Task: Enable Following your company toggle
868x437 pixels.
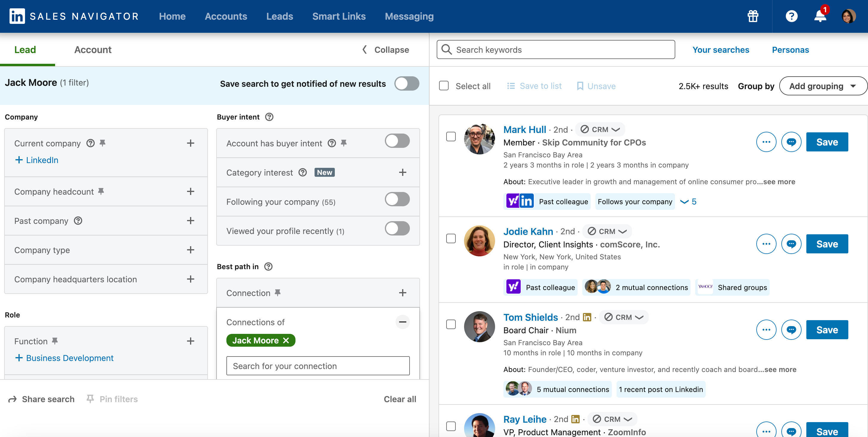Action: point(397,199)
